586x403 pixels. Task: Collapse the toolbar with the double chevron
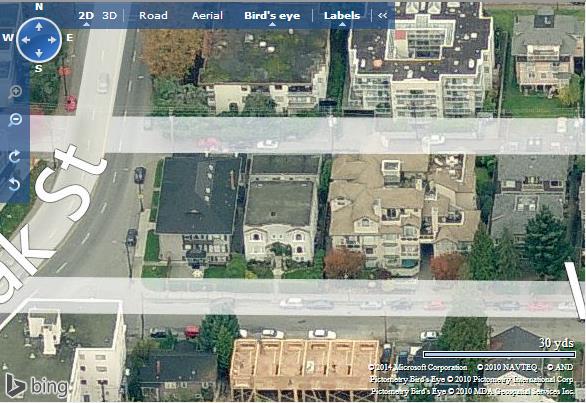[382, 16]
